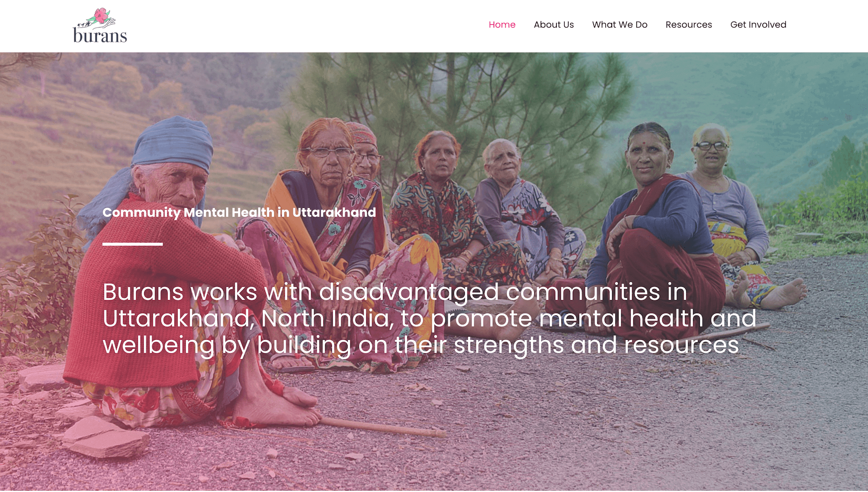Click the "burans" wordmark text

coord(100,36)
